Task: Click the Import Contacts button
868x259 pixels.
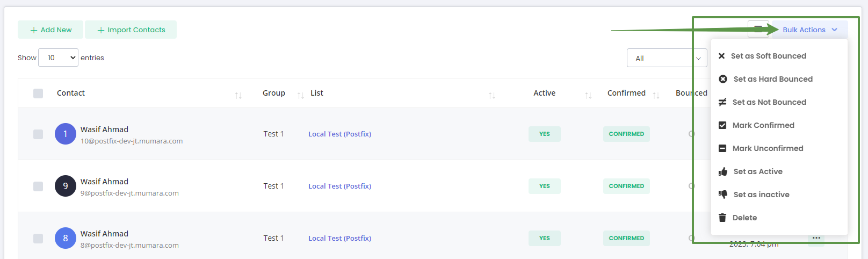Action: [x=131, y=30]
